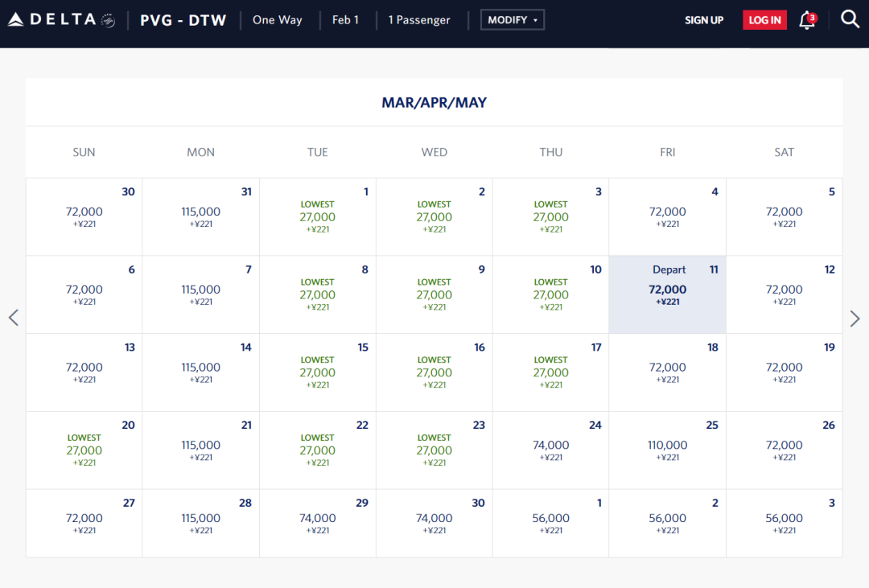Click the search magnifier icon

[850, 19]
